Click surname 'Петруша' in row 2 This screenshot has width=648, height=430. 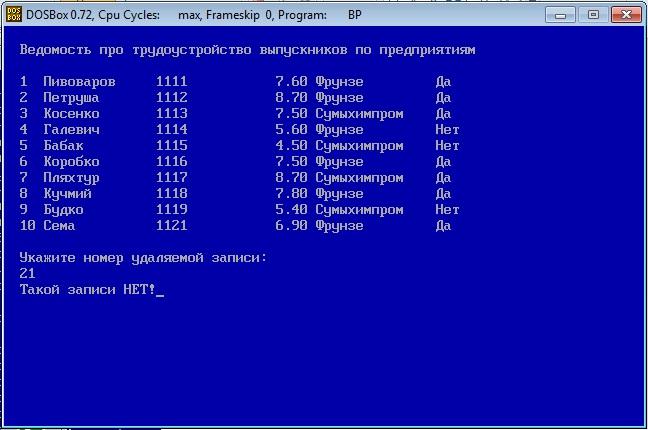click(x=71, y=98)
